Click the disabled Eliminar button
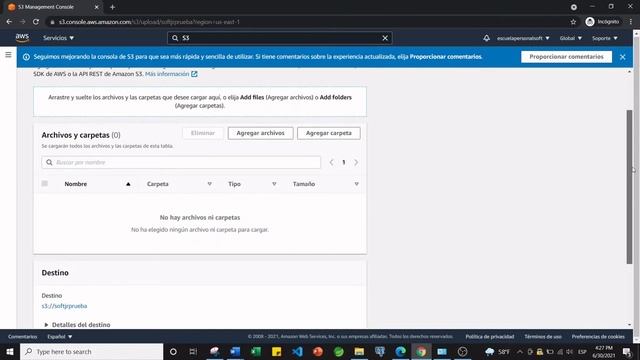Viewport: 640px width, 360px height. (x=203, y=133)
